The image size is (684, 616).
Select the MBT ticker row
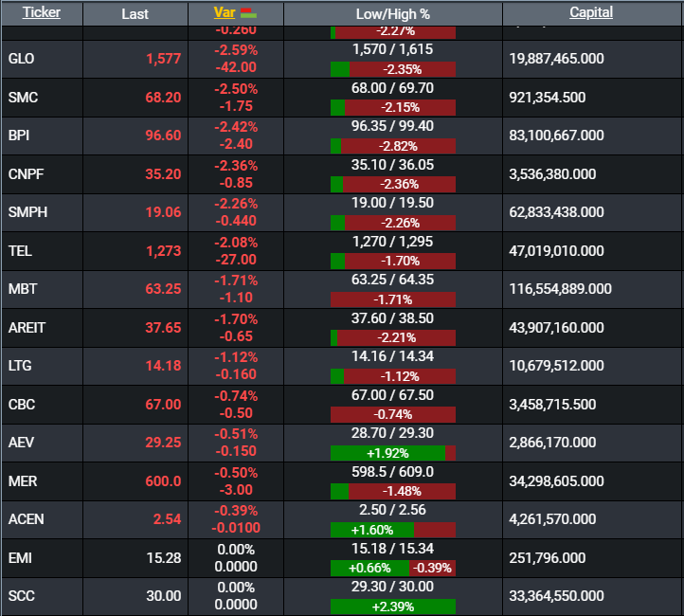pos(342,289)
